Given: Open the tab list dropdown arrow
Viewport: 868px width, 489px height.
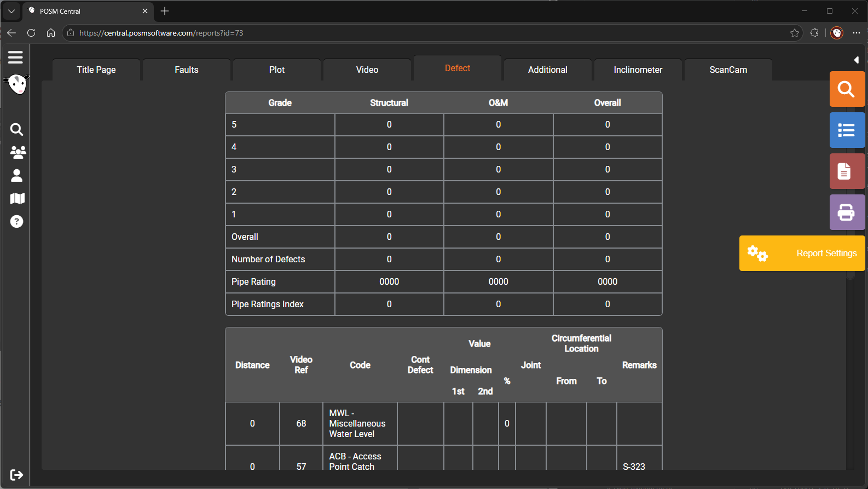Looking at the screenshot, I should 11,11.
